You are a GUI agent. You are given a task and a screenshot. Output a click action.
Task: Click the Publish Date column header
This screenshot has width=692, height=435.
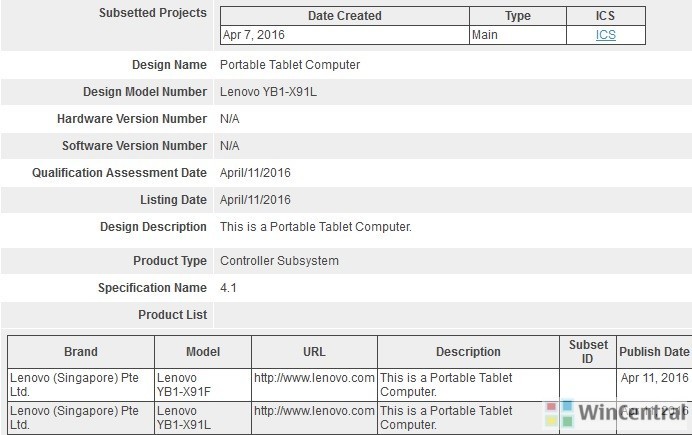point(654,352)
